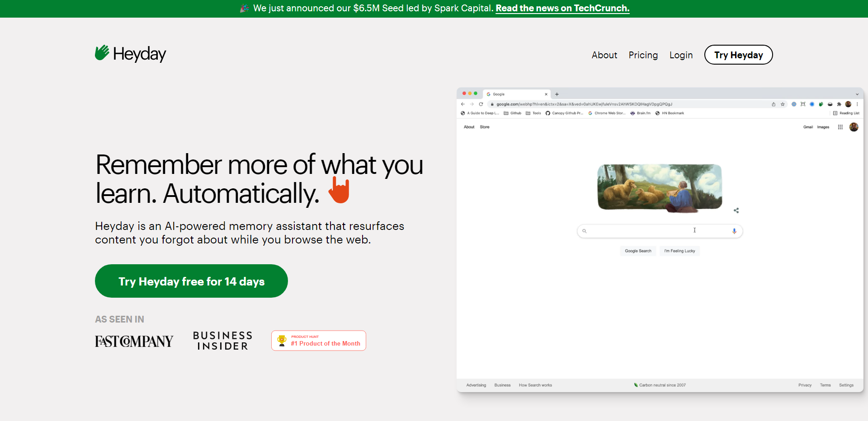Click the share icon in the address bar

tap(773, 104)
